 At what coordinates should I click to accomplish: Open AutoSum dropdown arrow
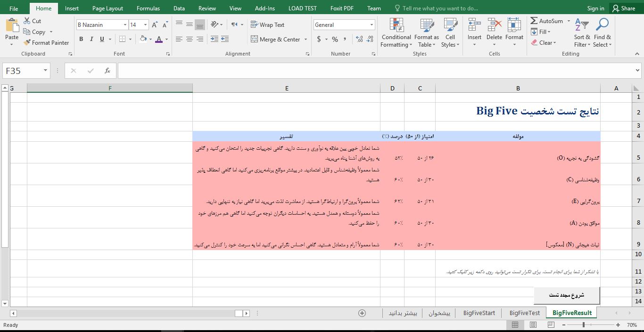569,21
